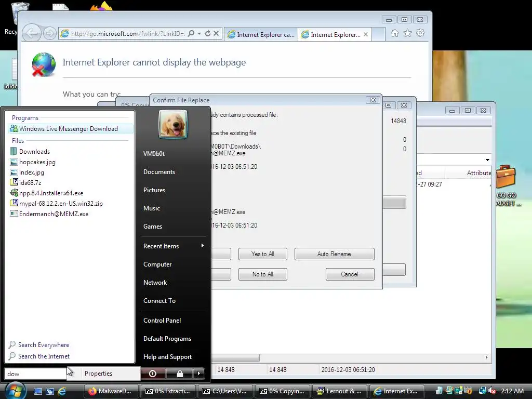This screenshot has width=532, height=399.
Task: Click the Internet Explorer address bar URL
Action: (x=127, y=34)
